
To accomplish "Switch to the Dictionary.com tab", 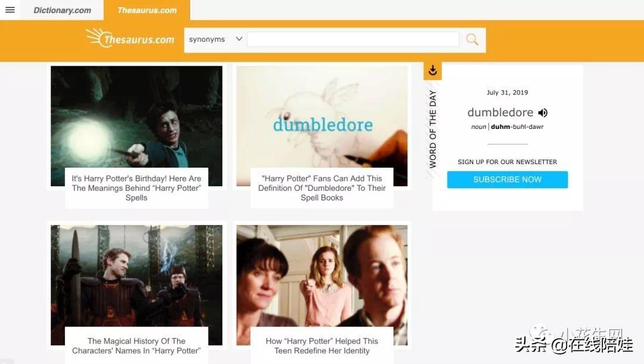I will [x=62, y=10].
